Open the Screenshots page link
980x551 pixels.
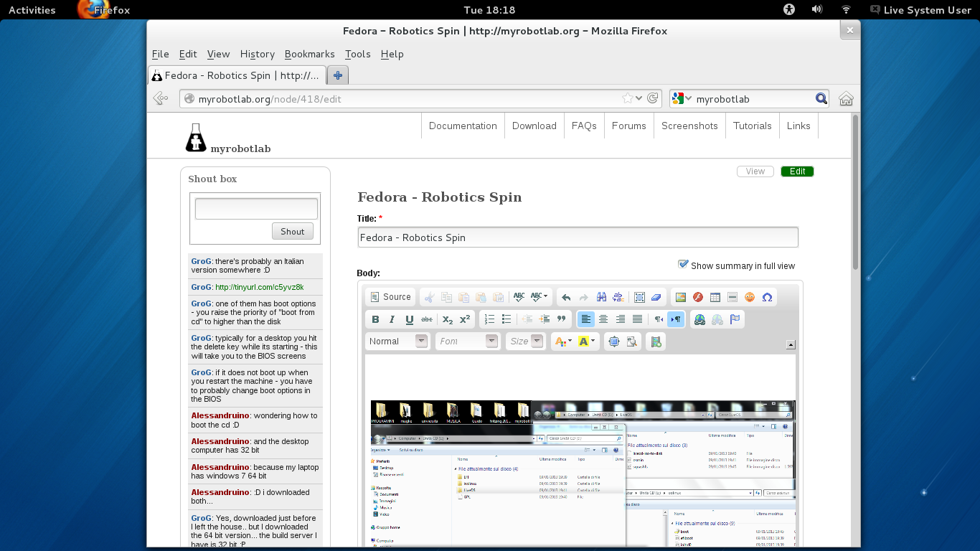coord(689,126)
